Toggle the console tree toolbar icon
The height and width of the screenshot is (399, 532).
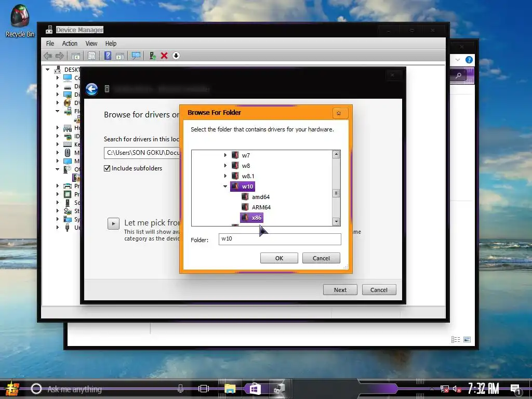(76, 56)
